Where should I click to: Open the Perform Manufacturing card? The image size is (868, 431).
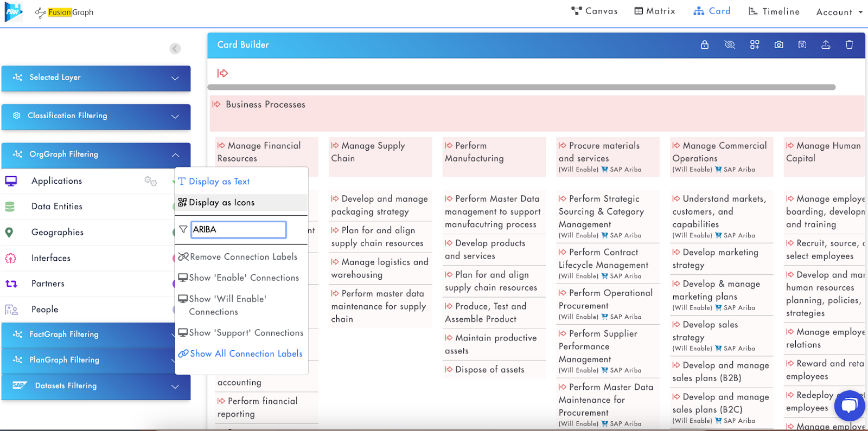pyautogui.click(x=494, y=157)
